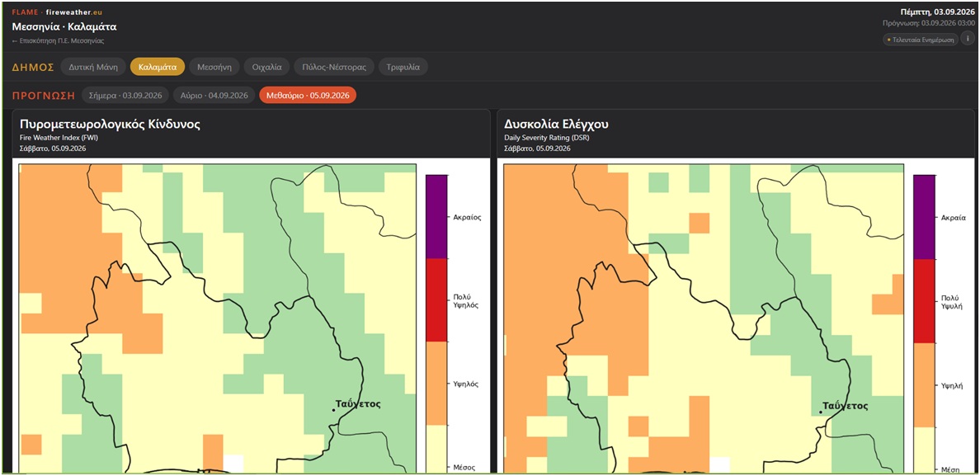Select the Οιχαλία municipality tab
Image resolution: width=980 pixels, height=476 pixels.
point(267,66)
